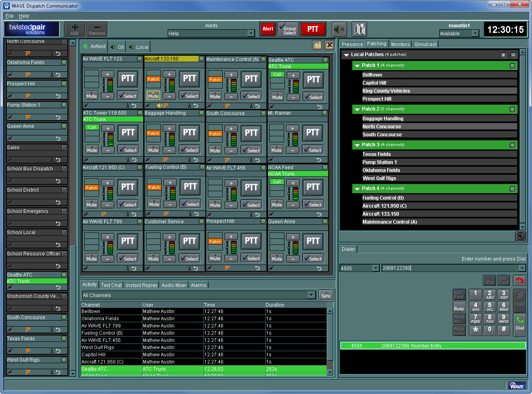532x394 pixels.
Task: Switch to the Presence tab
Action: tap(352, 44)
